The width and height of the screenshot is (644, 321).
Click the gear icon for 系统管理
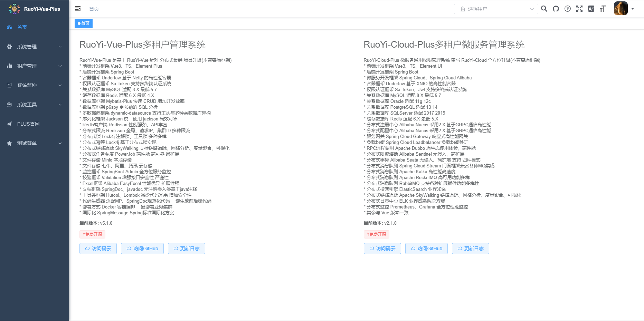pos(9,47)
